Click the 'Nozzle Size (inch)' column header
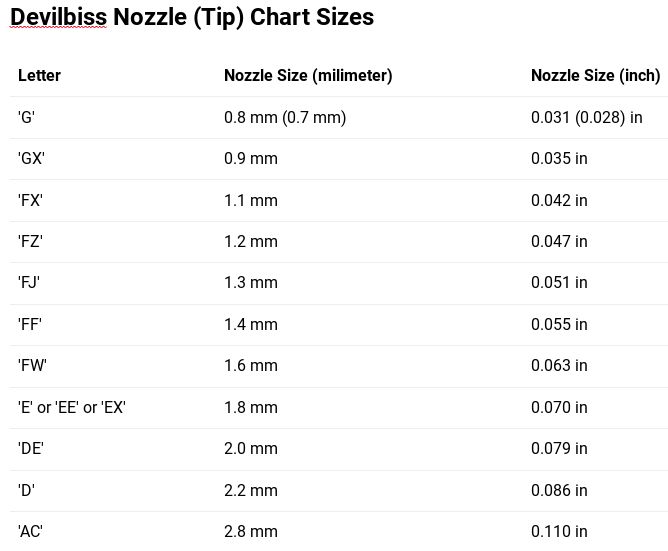Viewport: 668px width, 551px height. coord(595,76)
